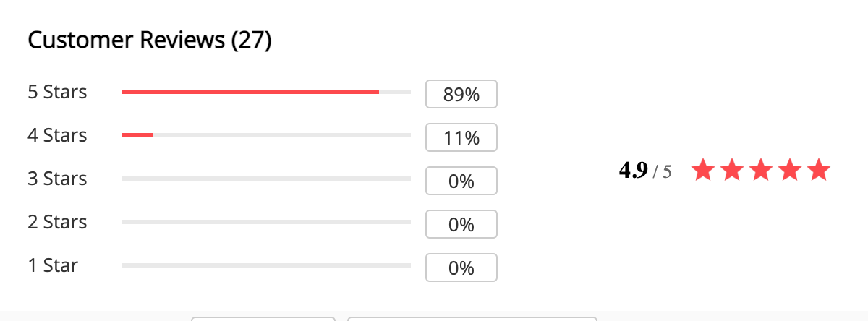Select the 4 Stars label
The width and height of the screenshot is (868, 321).
point(57,135)
